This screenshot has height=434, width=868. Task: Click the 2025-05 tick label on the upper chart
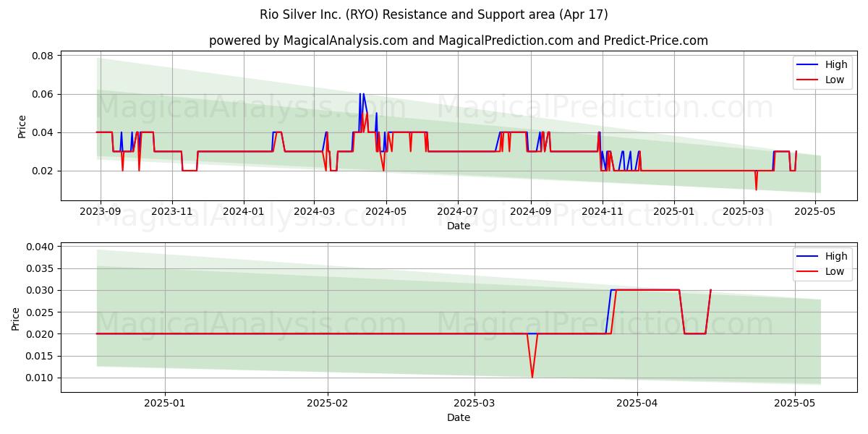point(814,212)
